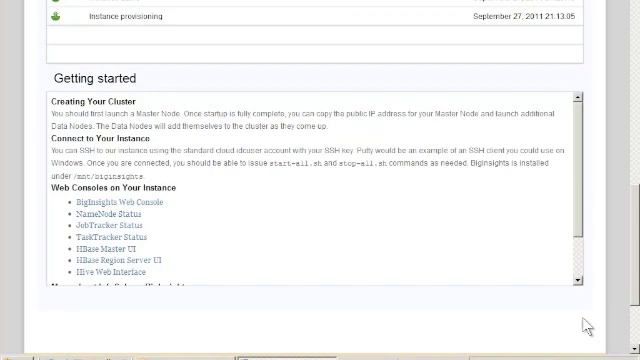Click the start-all.sh command text
Image resolution: width=640 pixels, height=360 pixels.
[296, 163]
